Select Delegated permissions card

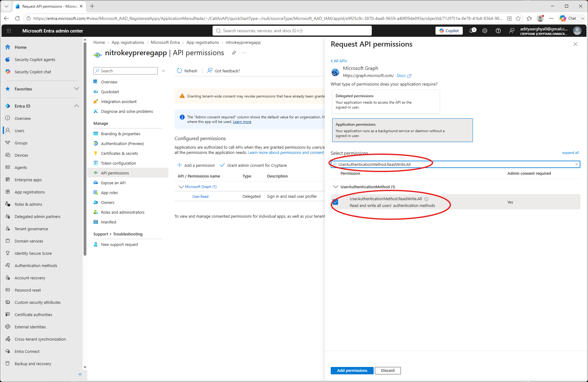pyautogui.click(x=386, y=101)
